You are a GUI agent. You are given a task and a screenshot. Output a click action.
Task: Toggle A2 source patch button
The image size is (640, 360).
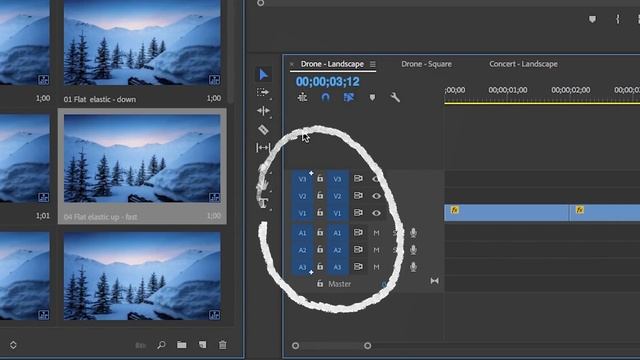click(302, 250)
